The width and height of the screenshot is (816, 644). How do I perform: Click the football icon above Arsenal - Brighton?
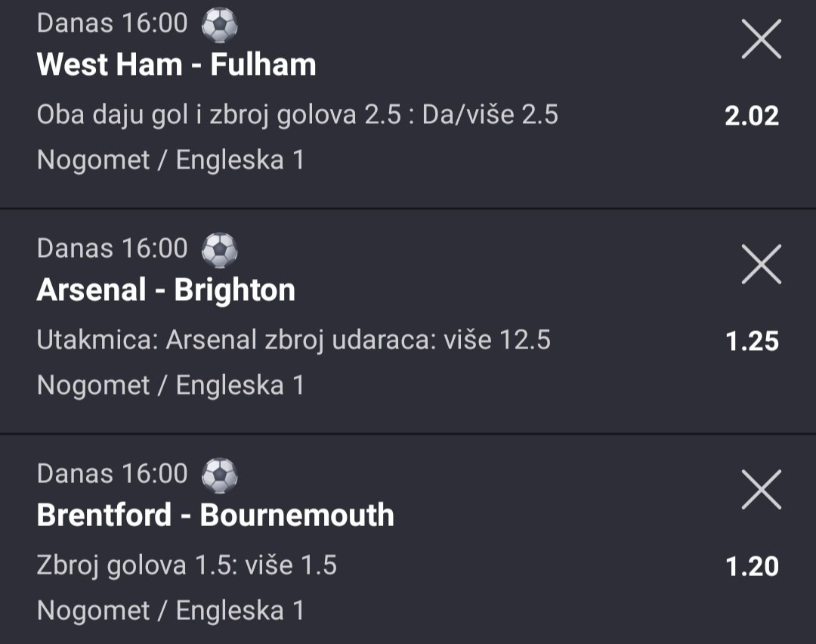point(219,249)
